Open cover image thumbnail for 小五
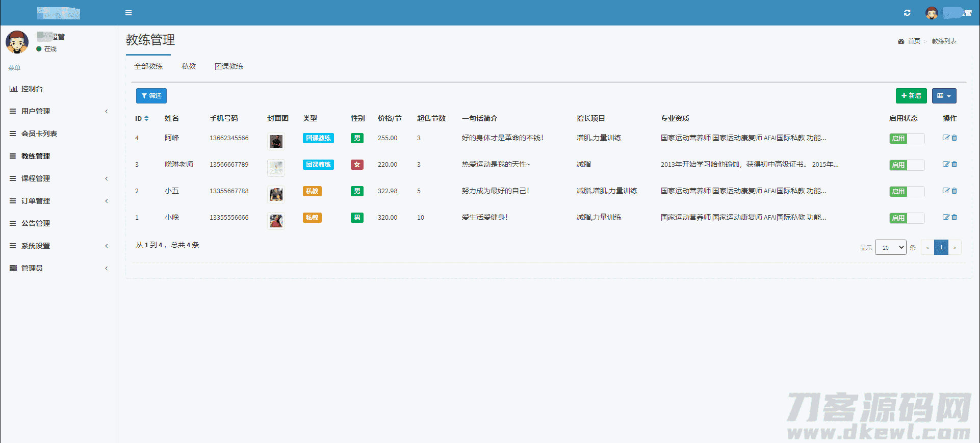Image resolution: width=980 pixels, height=443 pixels. [276, 194]
